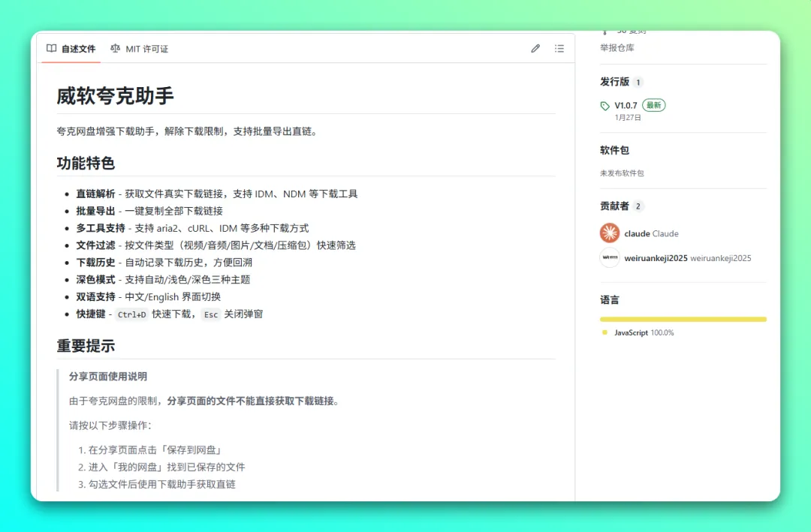Click the 直链解析 list item

click(x=217, y=194)
